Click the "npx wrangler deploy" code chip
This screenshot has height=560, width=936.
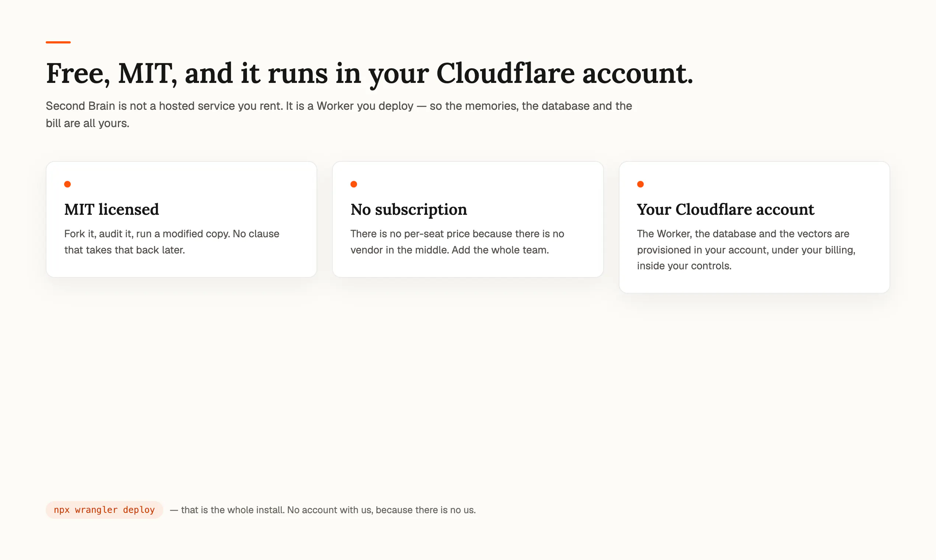coord(104,510)
